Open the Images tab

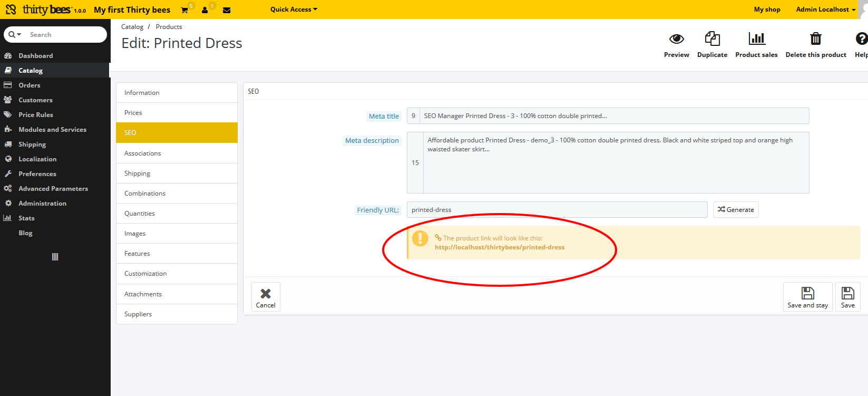(x=177, y=234)
